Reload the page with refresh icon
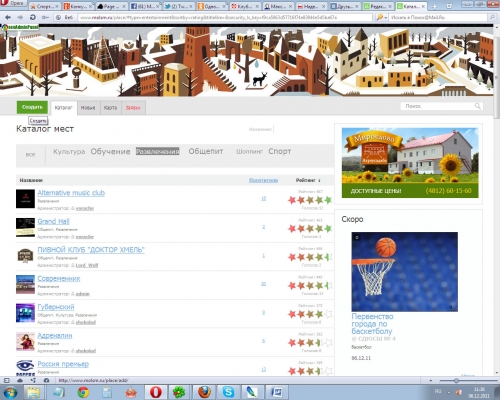The width and height of the screenshot is (500, 400). (32, 17)
